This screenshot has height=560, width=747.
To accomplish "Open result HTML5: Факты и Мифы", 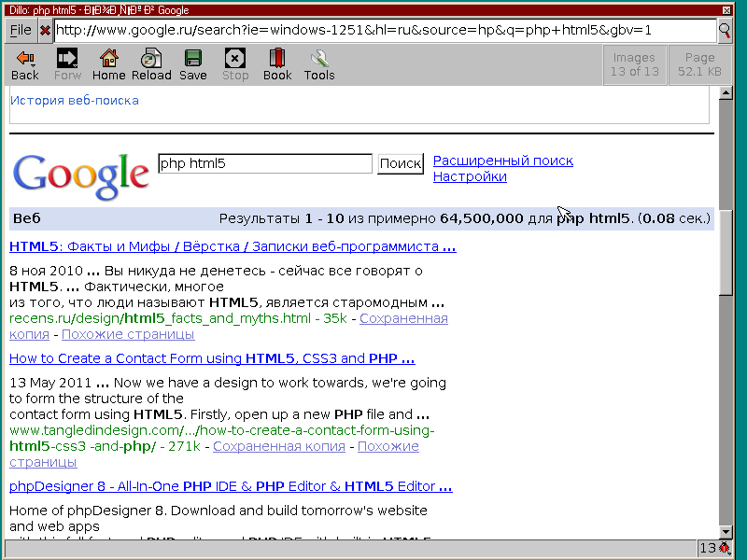I will pyautogui.click(x=233, y=246).
